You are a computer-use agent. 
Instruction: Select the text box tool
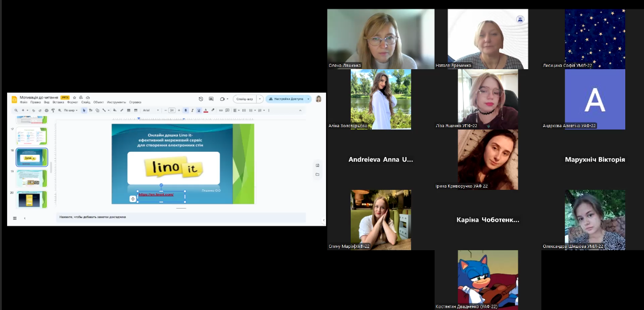pos(91,110)
